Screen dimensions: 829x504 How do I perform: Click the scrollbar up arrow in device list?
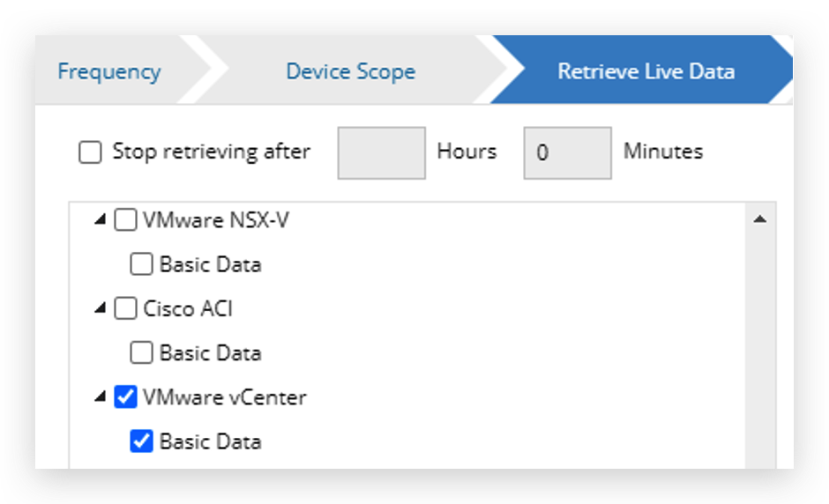[x=759, y=219]
